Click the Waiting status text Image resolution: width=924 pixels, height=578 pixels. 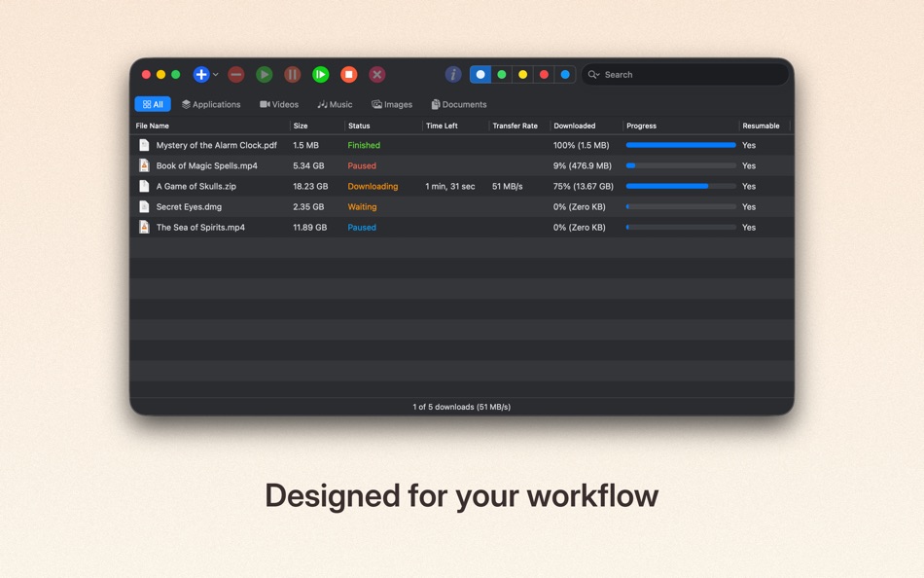tap(362, 207)
